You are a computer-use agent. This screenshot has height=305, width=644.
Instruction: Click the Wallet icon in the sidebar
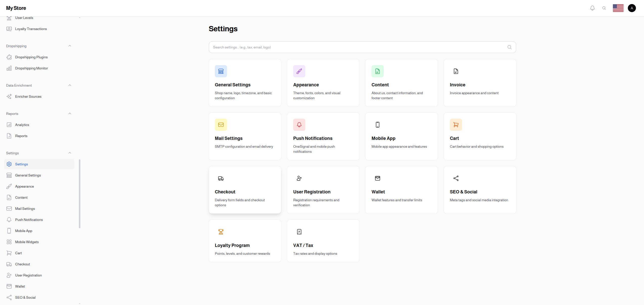pyautogui.click(x=9, y=286)
